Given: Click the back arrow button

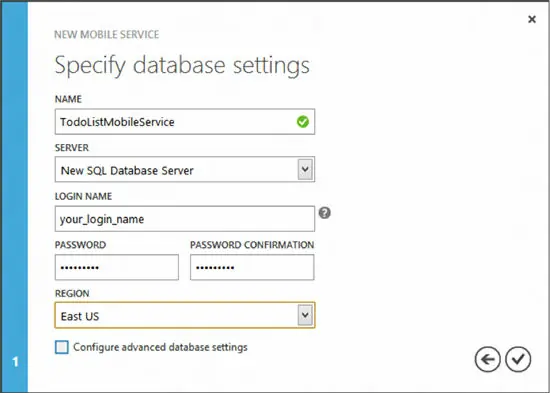Looking at the screenshot, I should click(488, 359).
